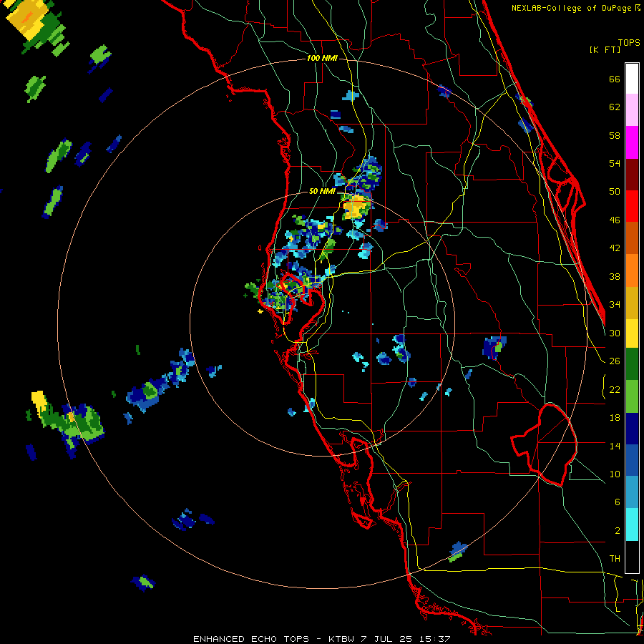This screenshot has width=644, height=644.
Task: Click legend value 30
Action: (x=615, y=333)
